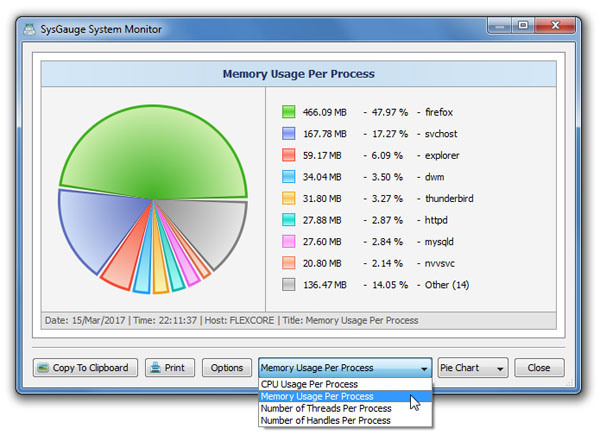This screenshot has height=435, width=600.
Task: Click the Print button
Action: (170, 368)
